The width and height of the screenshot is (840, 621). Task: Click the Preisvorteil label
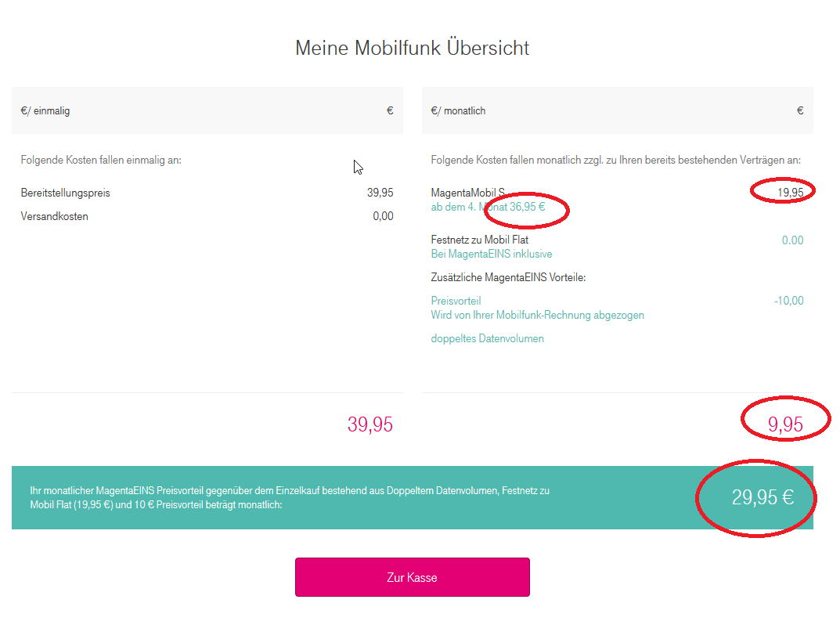(456, 301)
